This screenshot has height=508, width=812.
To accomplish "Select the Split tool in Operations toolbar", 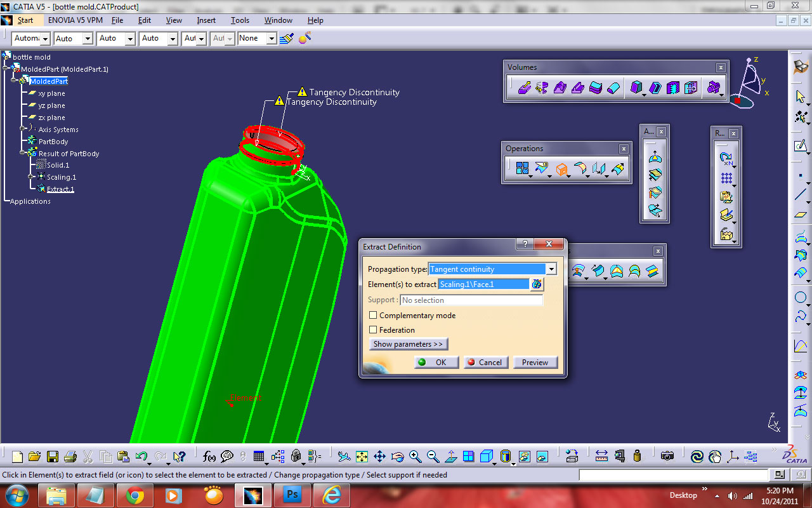I will pos(541,169).
